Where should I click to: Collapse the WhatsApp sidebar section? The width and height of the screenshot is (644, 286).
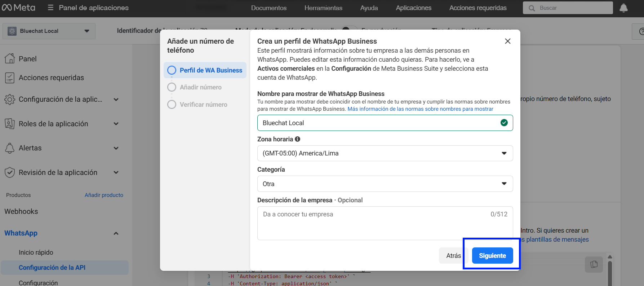pos(116,233)
